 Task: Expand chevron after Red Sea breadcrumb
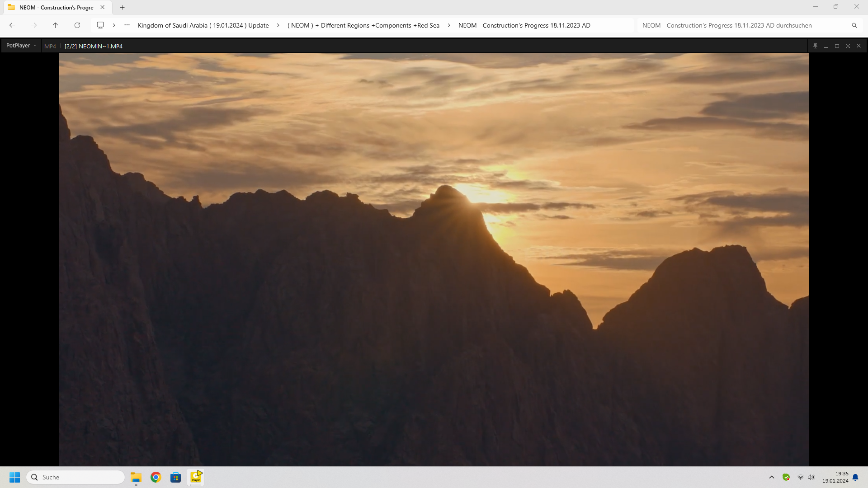click(x=449, y=25)
